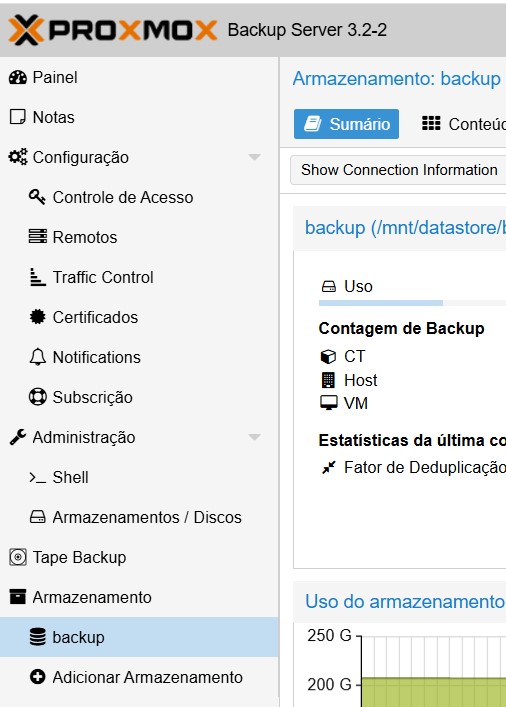Click the Traffic Control signal icon
Viewport: 506px width, 707px height.
37,277
